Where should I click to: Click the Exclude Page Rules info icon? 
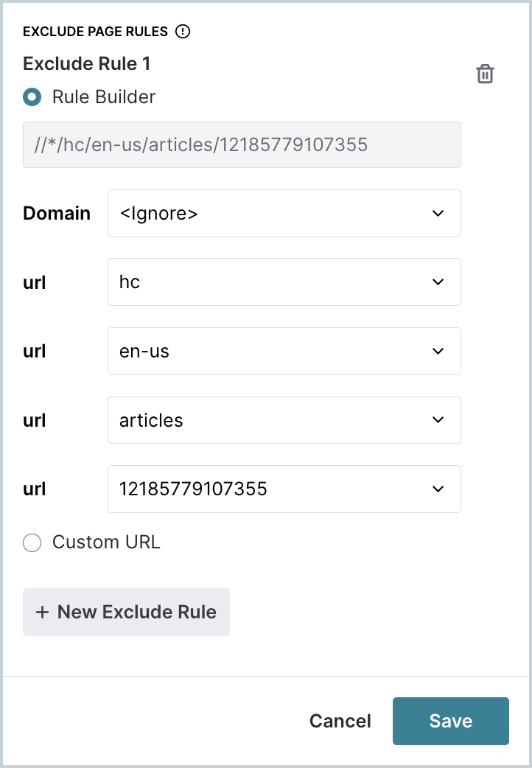pyautogui.click(x=183, y=32)
